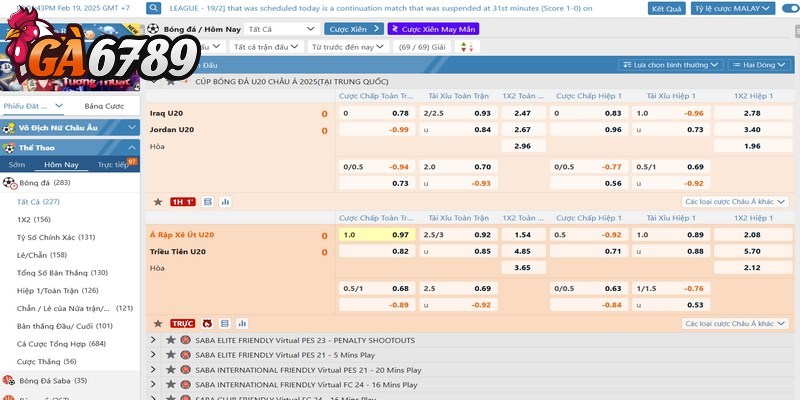
Task: Open the Từ trước đến nay dropdown
Action: pos(349,47)
